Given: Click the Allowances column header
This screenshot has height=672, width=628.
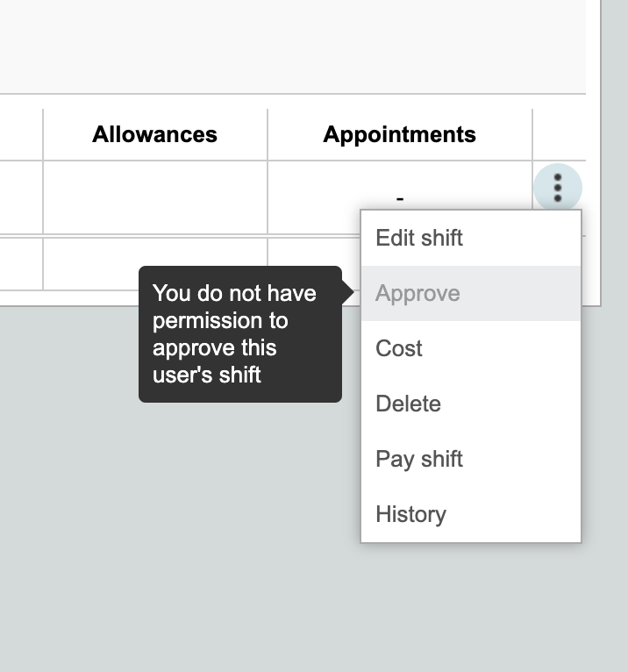Looking at the screenshot, I should tap(154, 134).
